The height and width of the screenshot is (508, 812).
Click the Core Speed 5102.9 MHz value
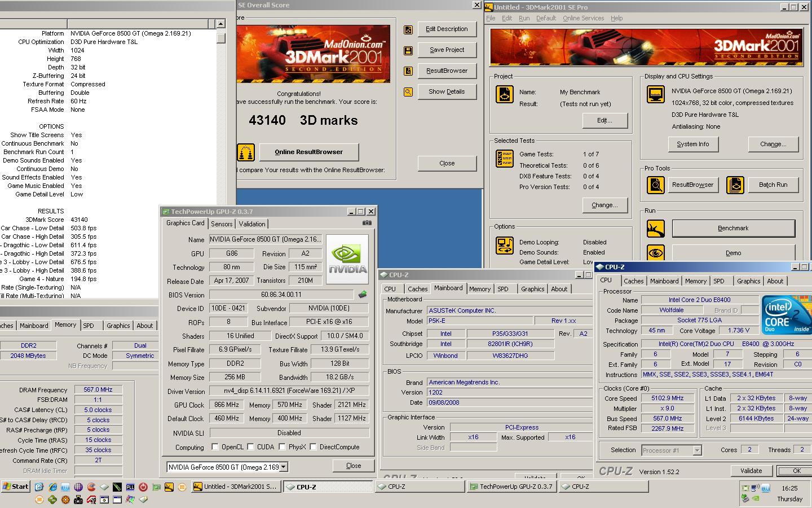click(x=667, y=398)
